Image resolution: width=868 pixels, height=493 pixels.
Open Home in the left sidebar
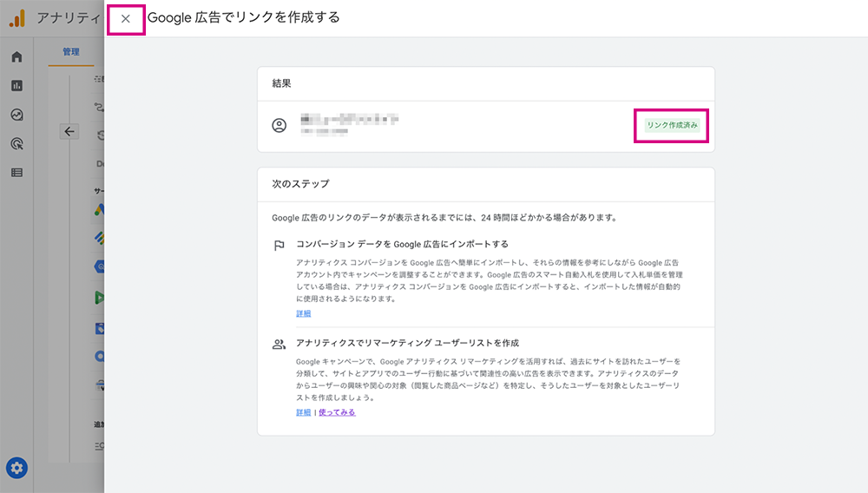16,57
